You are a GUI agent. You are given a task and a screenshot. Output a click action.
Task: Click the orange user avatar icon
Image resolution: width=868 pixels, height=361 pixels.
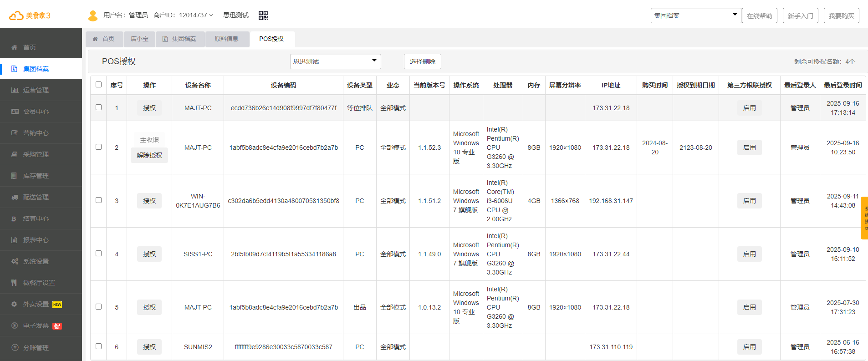pyautogui.click(x=93, y=16)
